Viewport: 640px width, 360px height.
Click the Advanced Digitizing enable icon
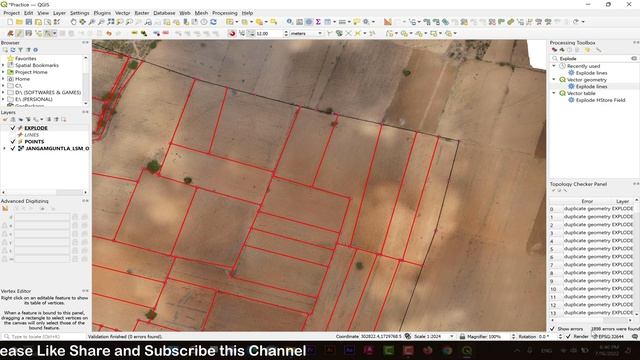click(5, 209)
